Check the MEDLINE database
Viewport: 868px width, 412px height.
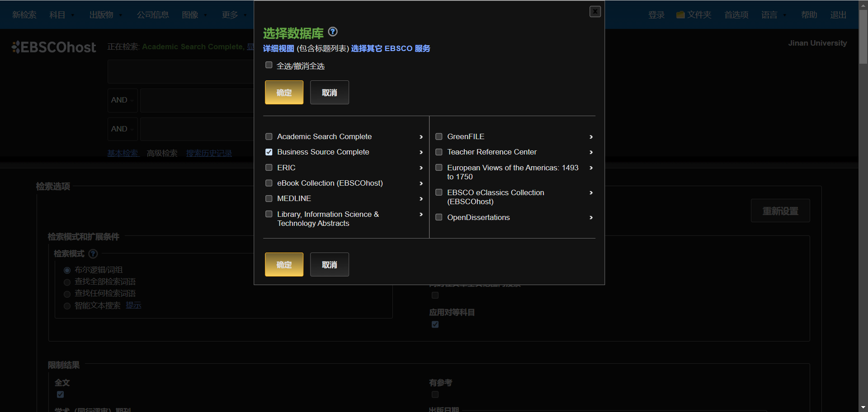click(269, 198)
